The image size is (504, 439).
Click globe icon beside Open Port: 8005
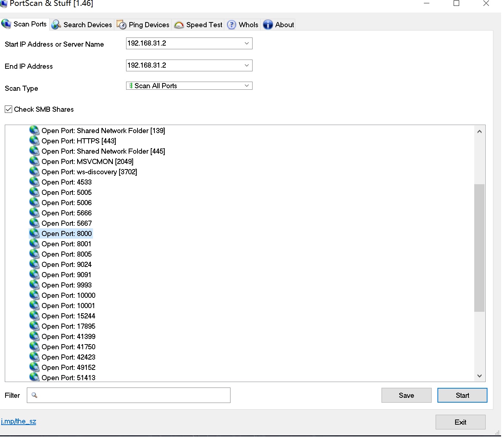[35, 254]
